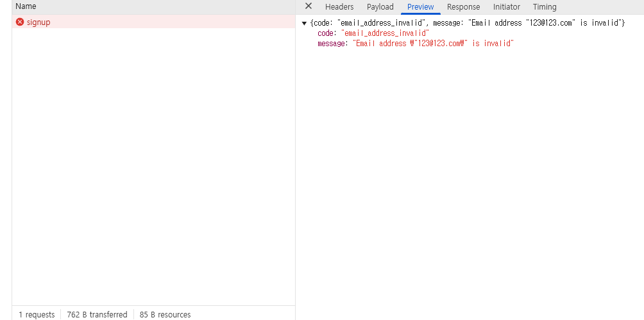The height and width of the screenshot is (320, 644).
Task: Collapse the JSON response object triangle
Action: (x=304, y=24)
